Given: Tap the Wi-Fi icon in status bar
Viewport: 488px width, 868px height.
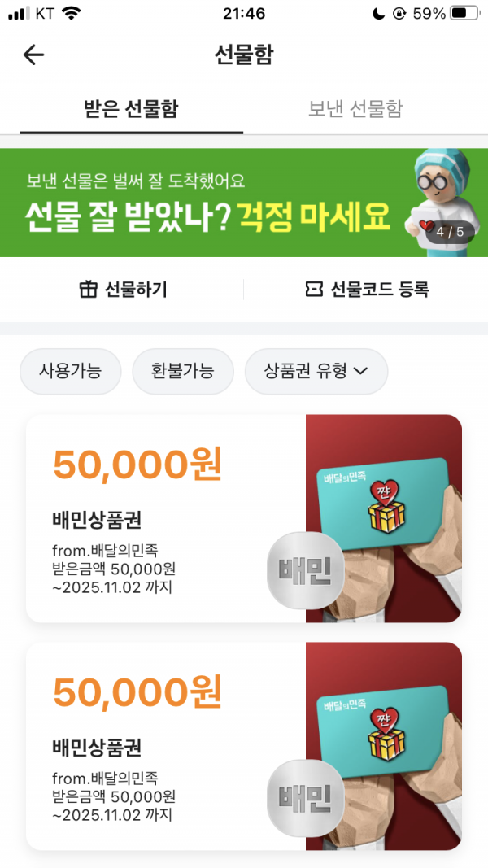Looking at the screenshot, I should click(x=71, y=13).
